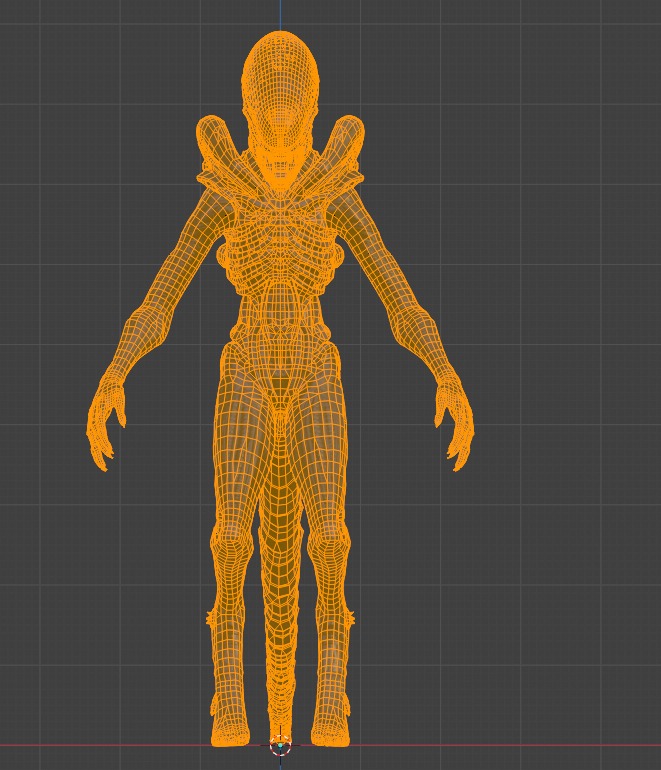Viewport: 661px width, 770px height.
Task: Click the 3D cursor at the origin
Action: (x=280, y=745)
